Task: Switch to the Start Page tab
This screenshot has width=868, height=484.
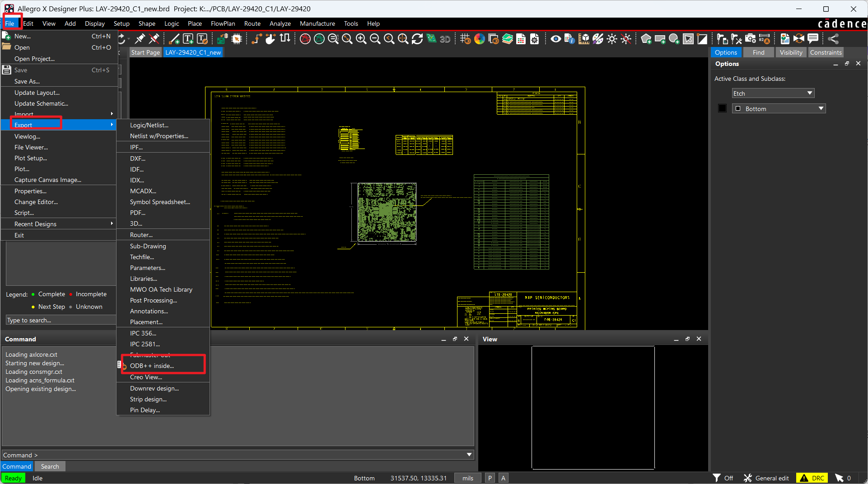Action: coord(145,52)
